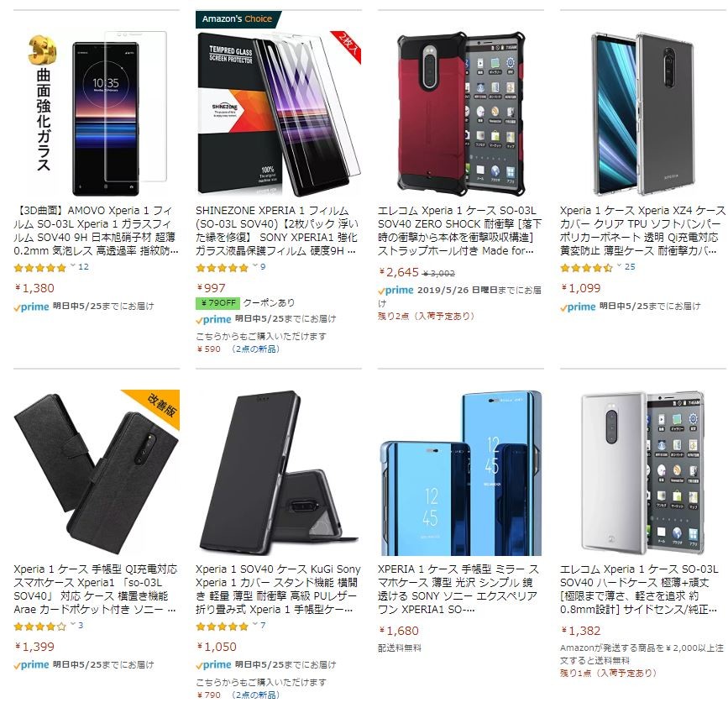Screen dimensions: 728x708
Task: Open the 9 reviews count for SHINEZONE film
Action: [263, 267]
